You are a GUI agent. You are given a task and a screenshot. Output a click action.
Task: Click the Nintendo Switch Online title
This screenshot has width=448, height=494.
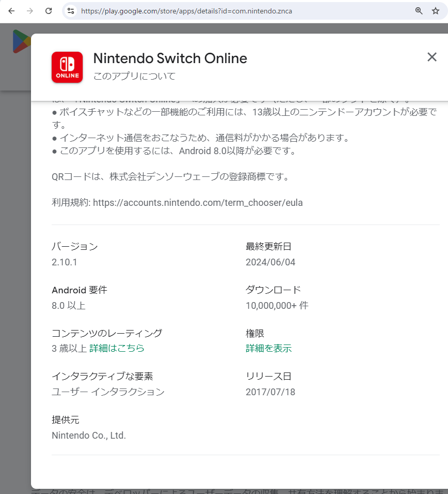point(170,58)
